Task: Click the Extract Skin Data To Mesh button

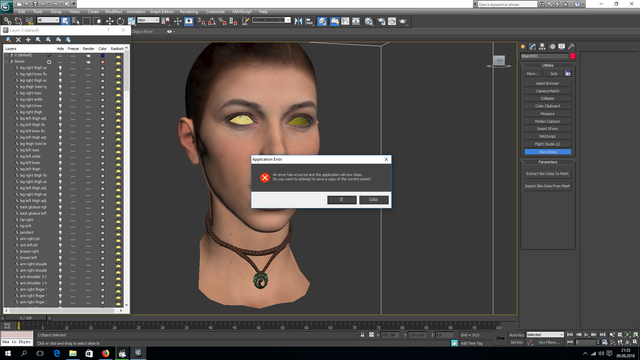Action: pyautogui.click(x=547, y=174)
